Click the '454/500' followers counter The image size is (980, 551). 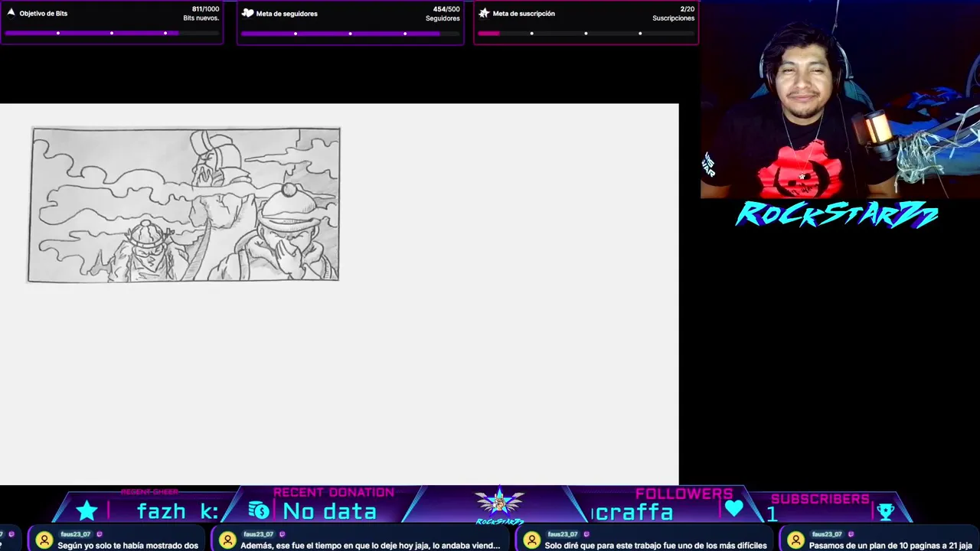(446, 9)
